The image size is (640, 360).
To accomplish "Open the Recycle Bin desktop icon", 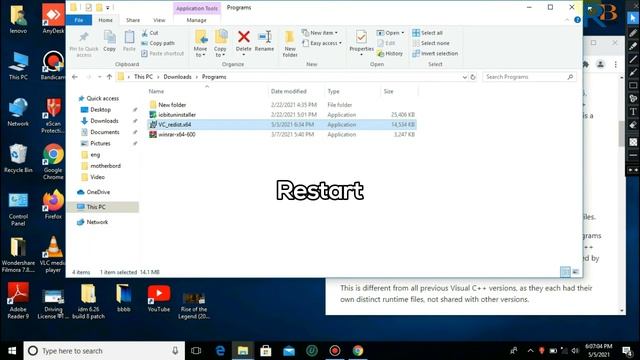I will pos(18,158).
